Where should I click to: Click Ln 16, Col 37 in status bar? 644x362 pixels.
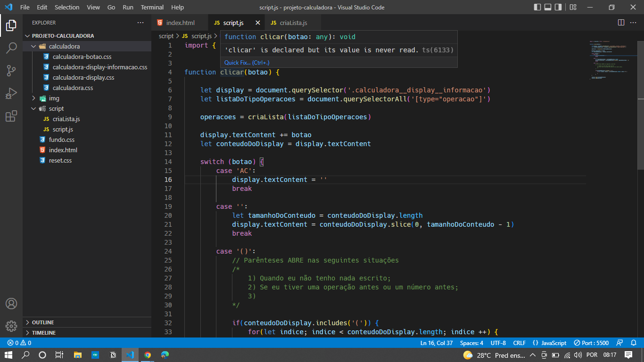436,343
